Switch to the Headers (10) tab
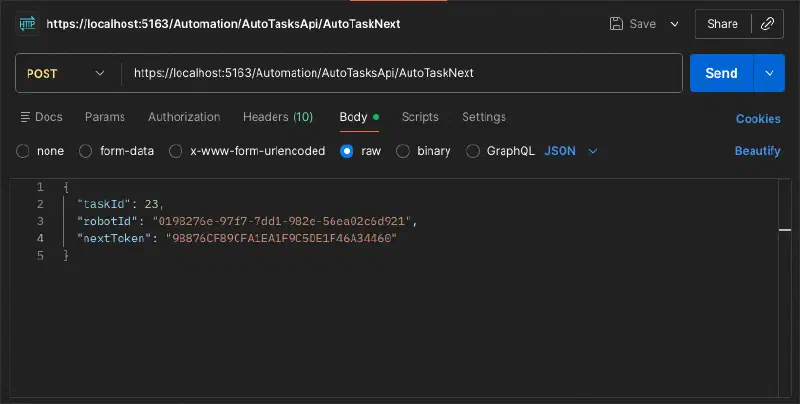800x404 pixels. [x=278, y=117]
